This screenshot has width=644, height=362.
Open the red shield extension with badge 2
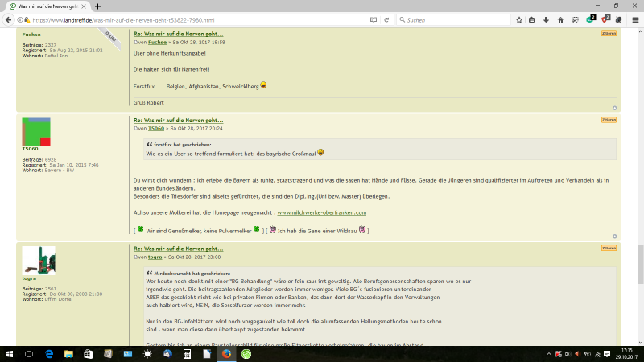coord(605,19)
